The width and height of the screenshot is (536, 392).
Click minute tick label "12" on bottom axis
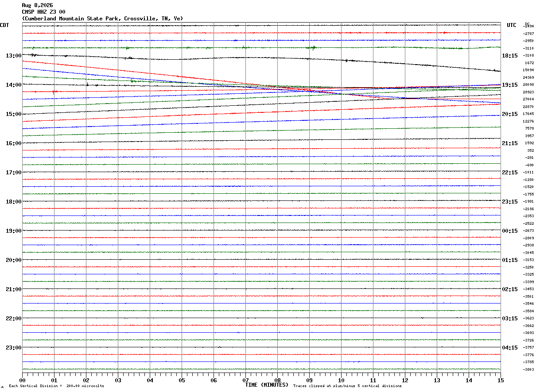(x=405, y=380)
